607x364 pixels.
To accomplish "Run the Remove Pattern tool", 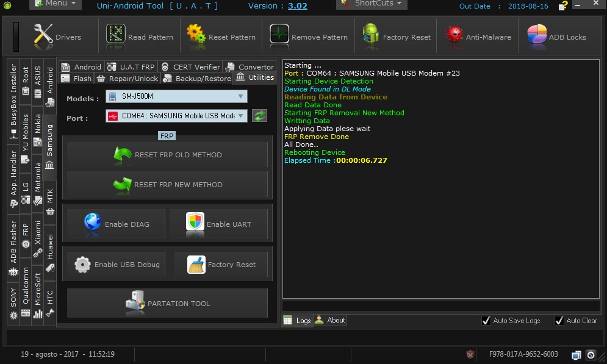I will [x=309, y=37].
